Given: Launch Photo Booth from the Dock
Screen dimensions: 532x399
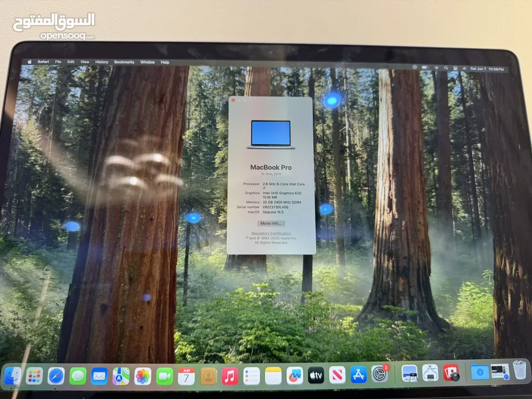Looking at the screenshot, I should click(451, 372).
